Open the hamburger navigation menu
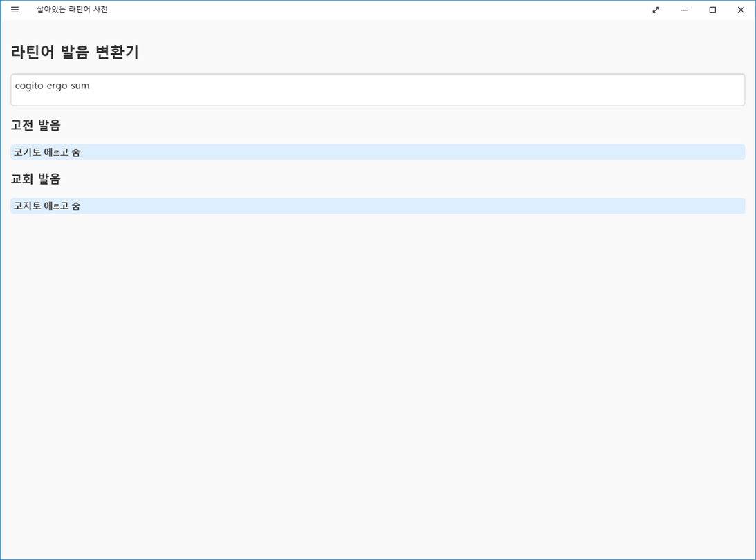Screen dimensions: 756x560 coord(15,10)
